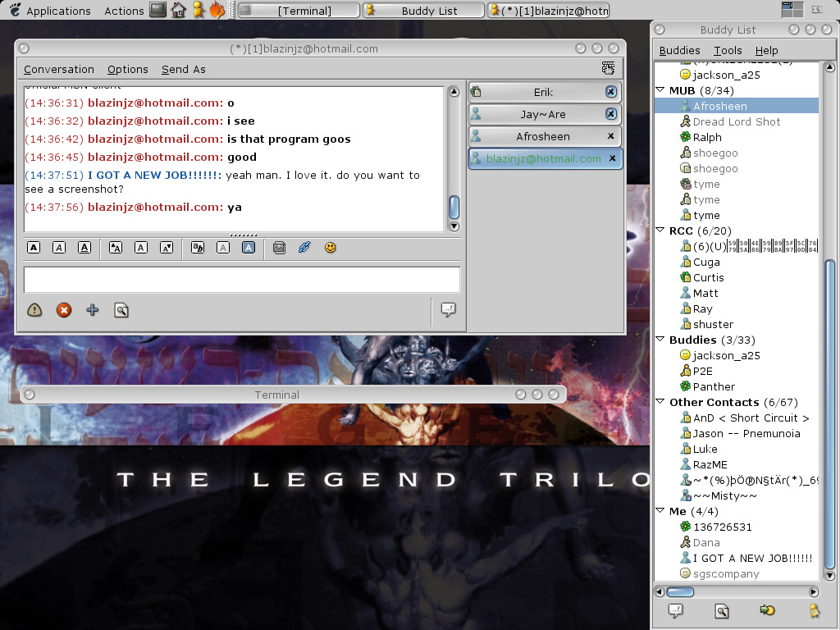
Task: Click in the message input box
Action: pos(242,280)
